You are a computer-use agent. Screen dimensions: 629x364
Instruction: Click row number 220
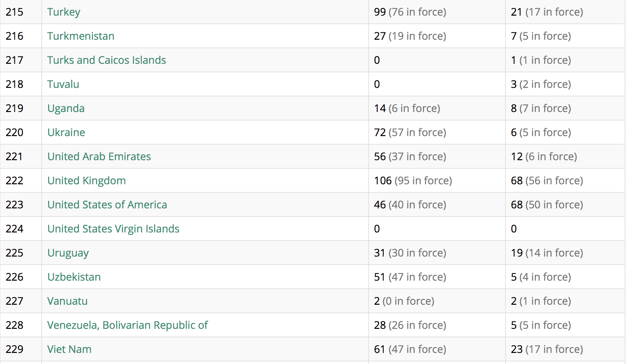click(14, 133)
